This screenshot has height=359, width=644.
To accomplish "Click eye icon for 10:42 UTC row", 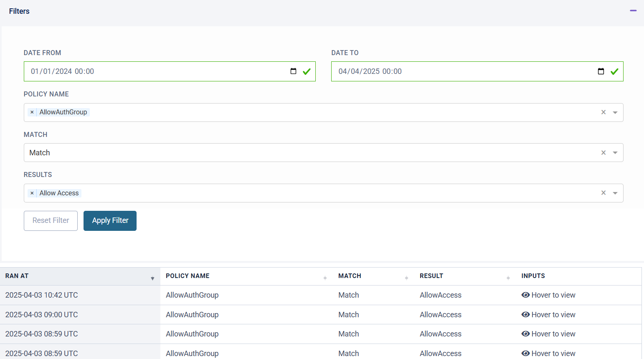I will (x=525, y=295).
